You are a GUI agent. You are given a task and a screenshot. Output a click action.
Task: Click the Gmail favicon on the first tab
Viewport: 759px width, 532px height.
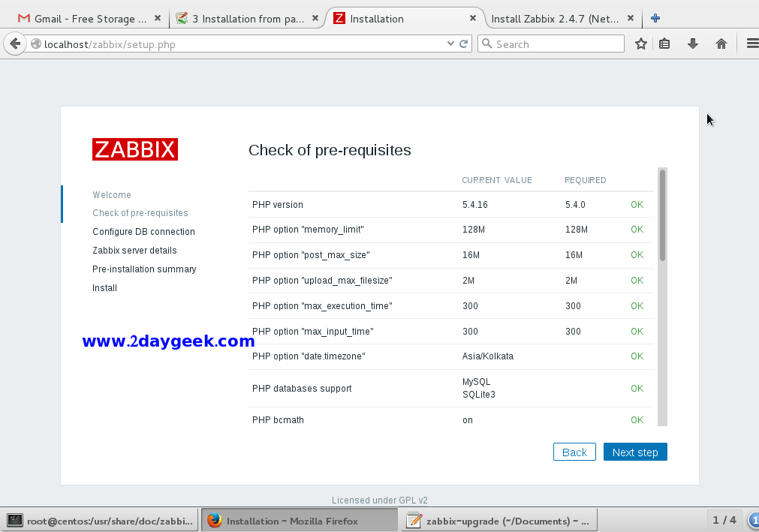[x=24, y=18]
